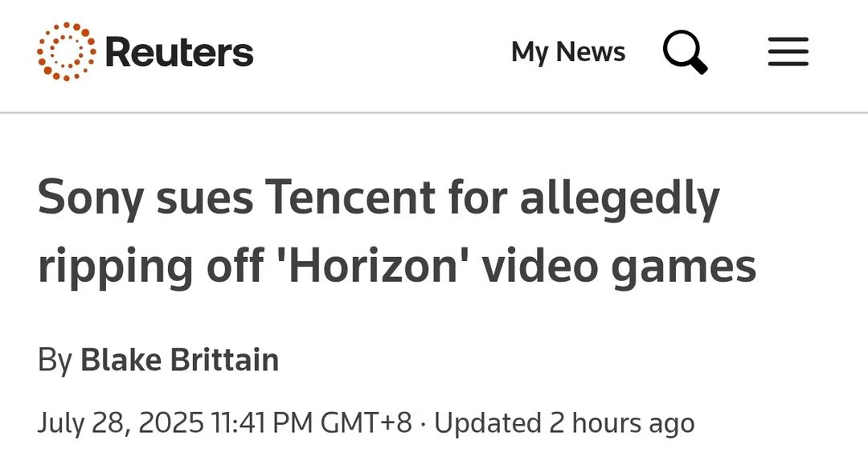Click the word allegedly in headline

[x=620, y=200]
